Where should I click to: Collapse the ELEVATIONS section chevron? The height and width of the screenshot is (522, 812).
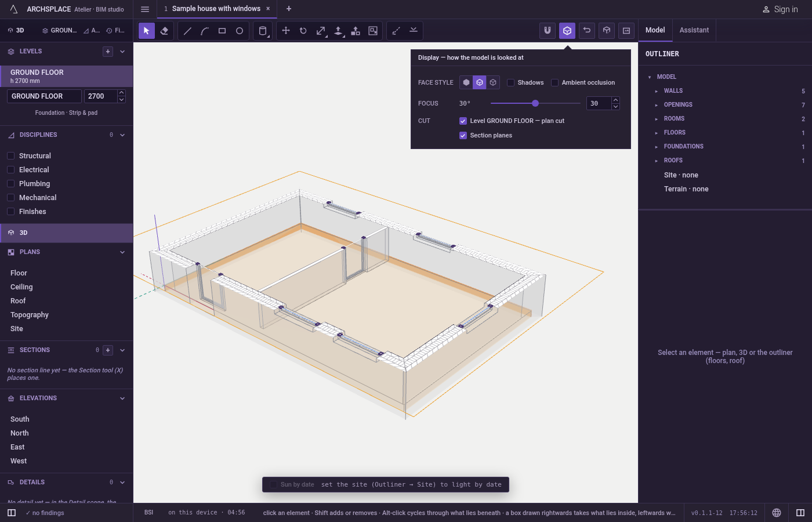[122, 398]
